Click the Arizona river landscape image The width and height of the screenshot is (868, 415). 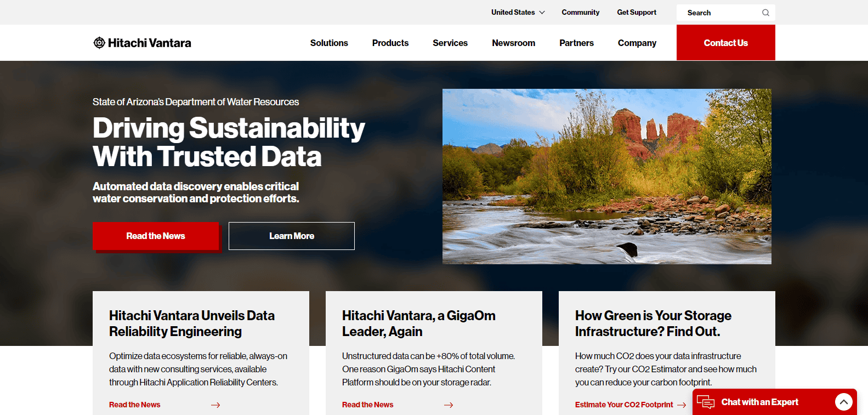coord(606,176)
